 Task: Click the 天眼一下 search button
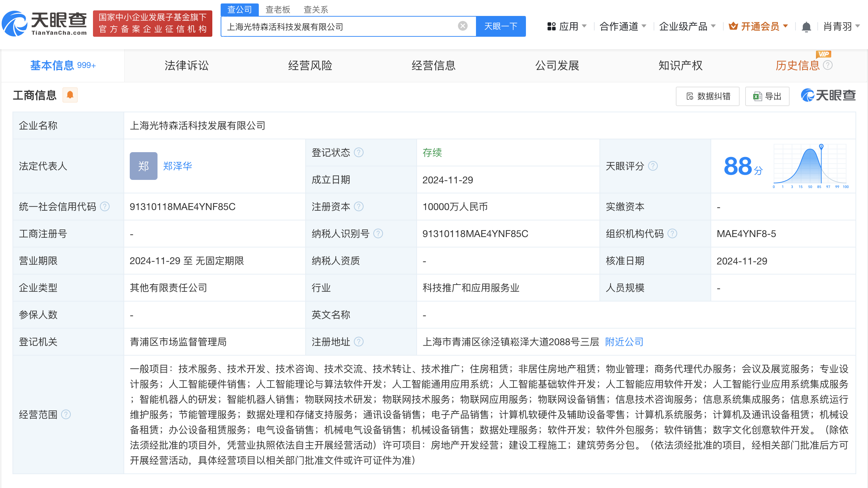(500, 26)
